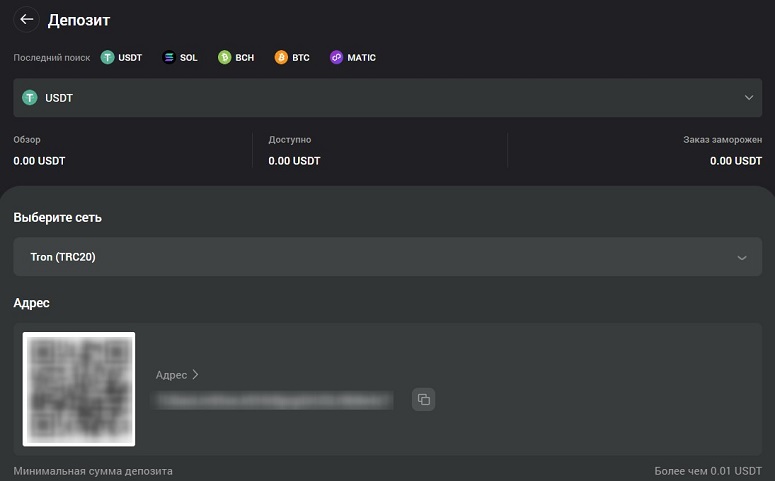Click the SOL Solana coin icon

[169, 57]
